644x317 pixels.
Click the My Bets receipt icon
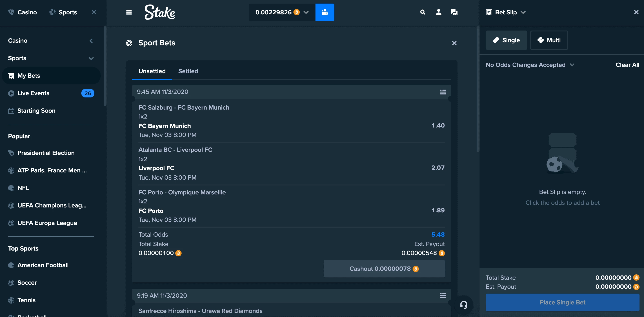[11, 76]
